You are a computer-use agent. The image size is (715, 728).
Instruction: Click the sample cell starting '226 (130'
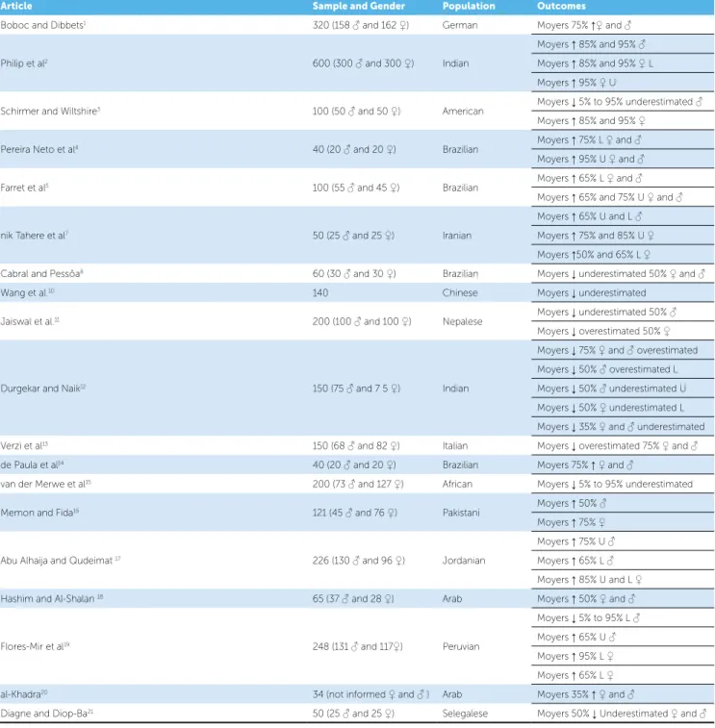359,561
